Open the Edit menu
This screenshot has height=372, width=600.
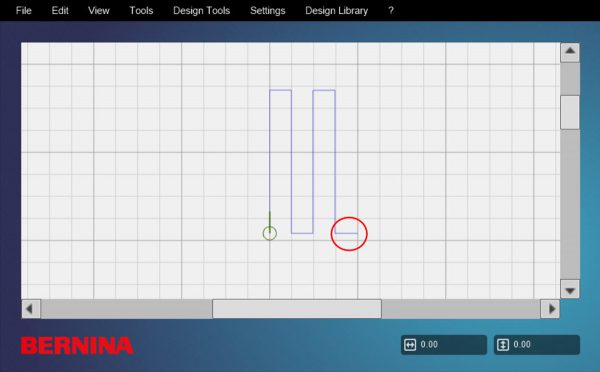60,10
